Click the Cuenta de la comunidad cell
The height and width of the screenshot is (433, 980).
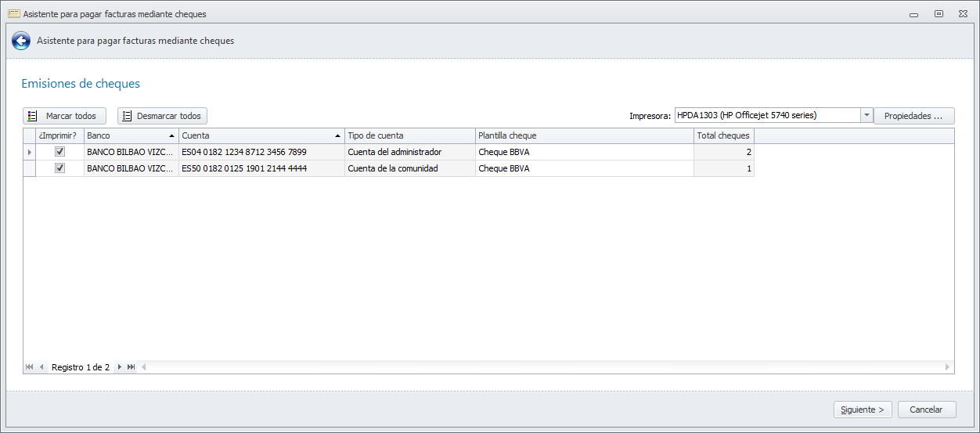tap(409, 168)
